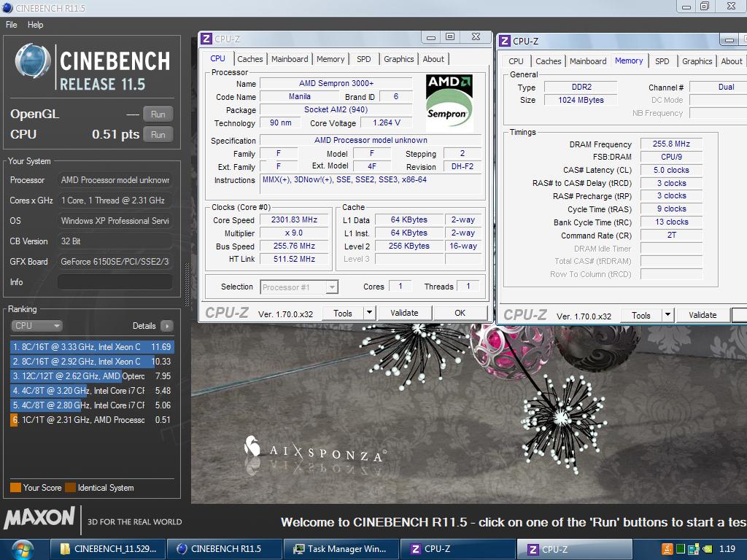Maximize the left CPU-Z window
Screen dimensions: 747x560
click(449, 36)
